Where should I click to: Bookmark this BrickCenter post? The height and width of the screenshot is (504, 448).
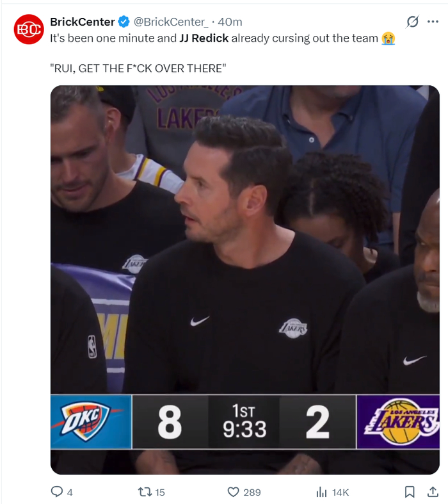[x=410, y=492]
